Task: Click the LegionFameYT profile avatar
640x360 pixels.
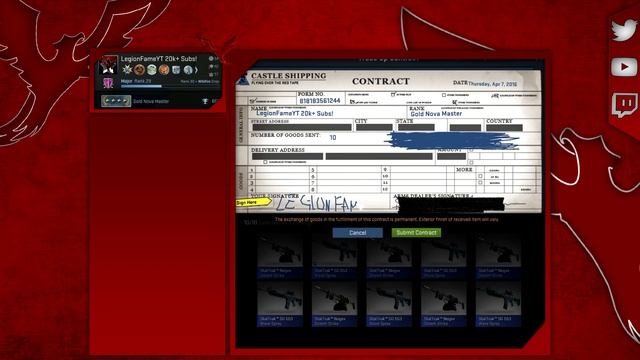Action: point(109,65)
